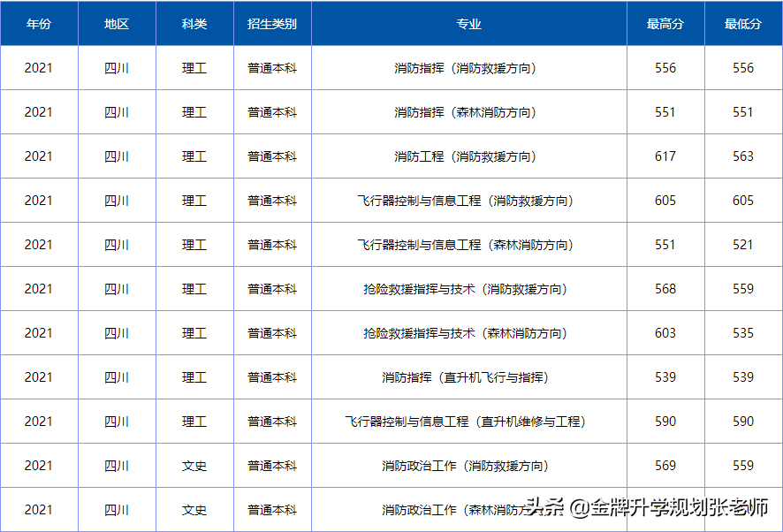Select the 消防指挥（消防救援方向）major cell
Image resolution: width=783 pixels, height=532 pixels.
point(468,67)
